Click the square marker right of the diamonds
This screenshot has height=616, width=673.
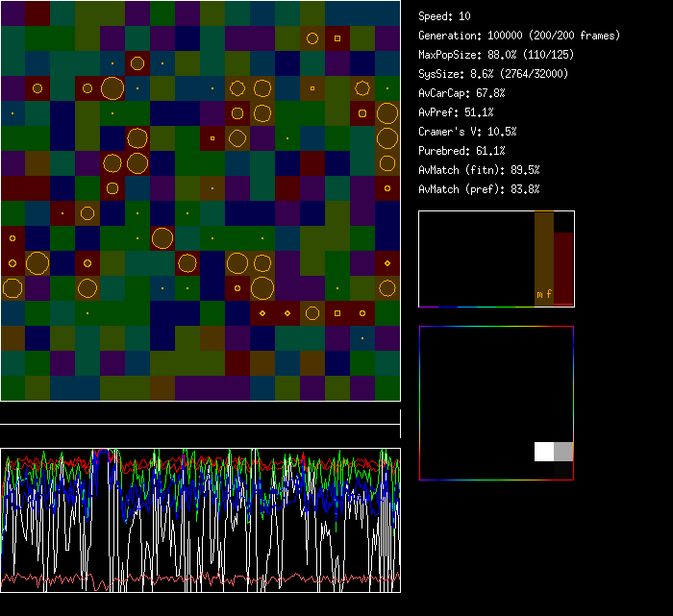coord(337,313)
